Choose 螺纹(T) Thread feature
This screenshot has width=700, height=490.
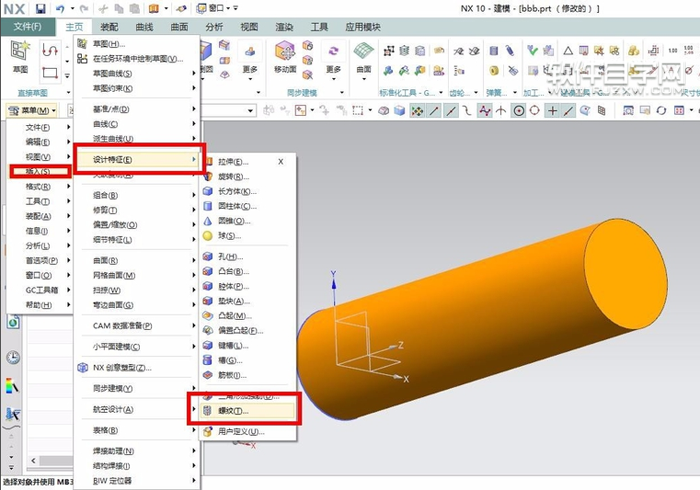[248, 411]
